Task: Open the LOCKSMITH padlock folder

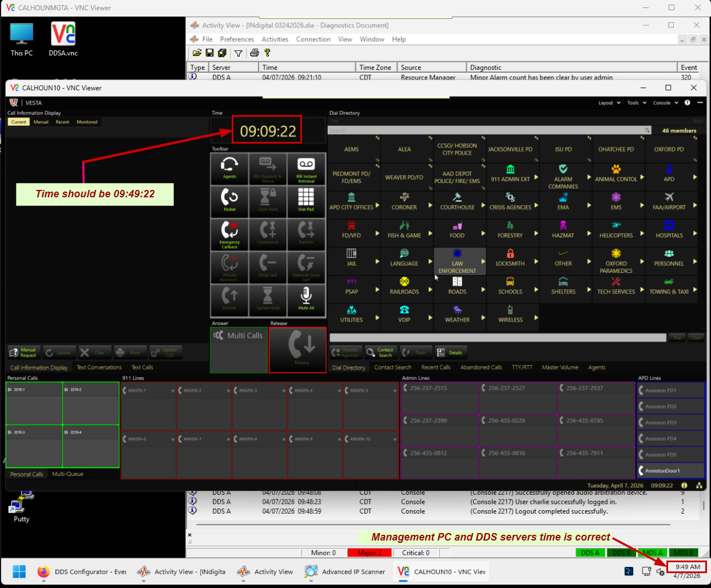Action: click(x=510, y=258)
